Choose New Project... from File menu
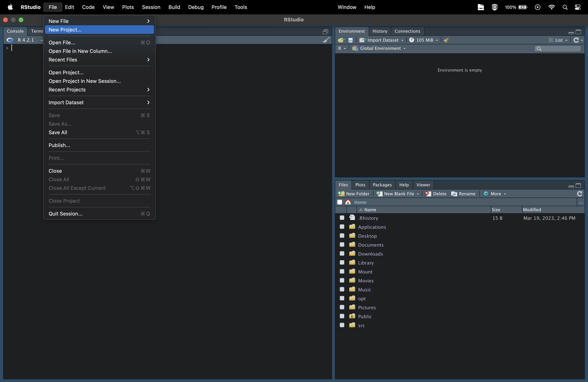Viewport: 588px width, 382px height. (x=99, y=30)
